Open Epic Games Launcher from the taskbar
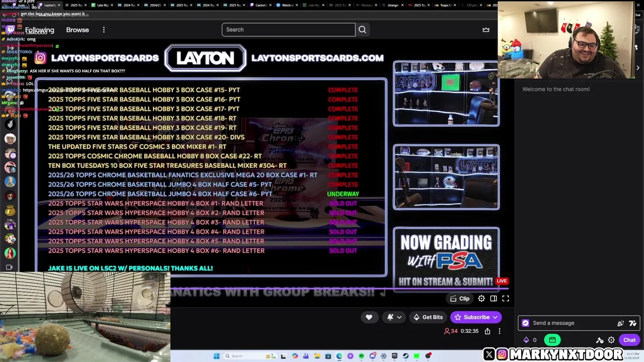 point(394,356)
